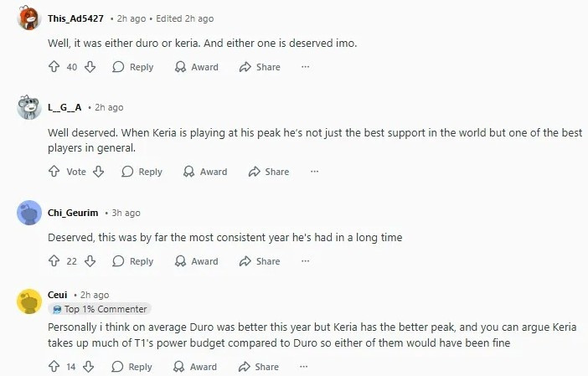Downvote Chi_Geurim's comment

coord(89,261)
